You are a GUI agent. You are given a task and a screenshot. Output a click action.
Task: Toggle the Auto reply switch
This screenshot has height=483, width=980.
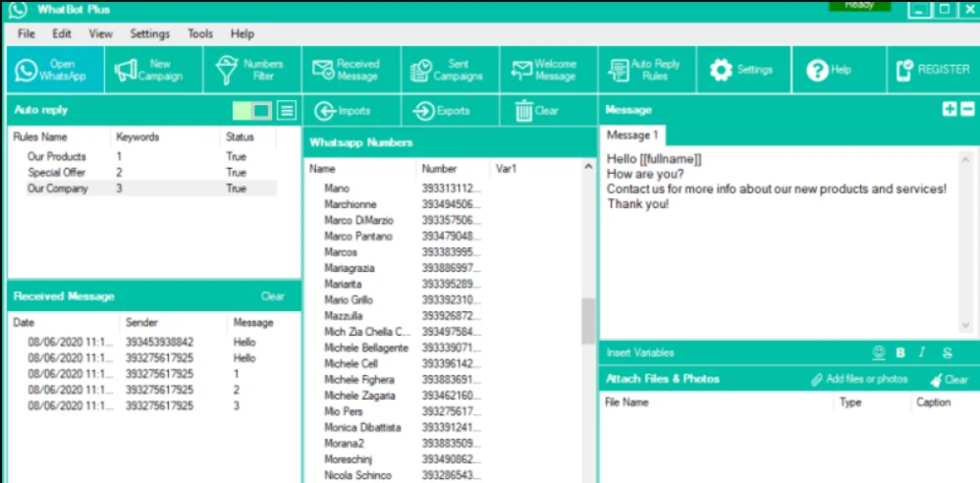point(252,111)
